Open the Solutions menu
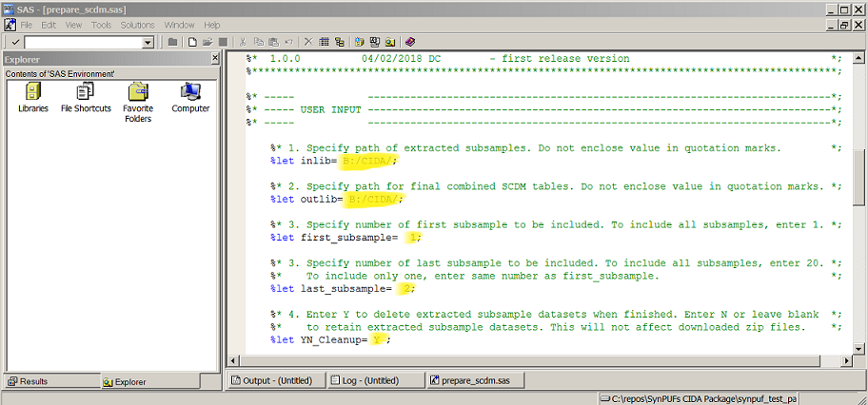 coord(137,25)
